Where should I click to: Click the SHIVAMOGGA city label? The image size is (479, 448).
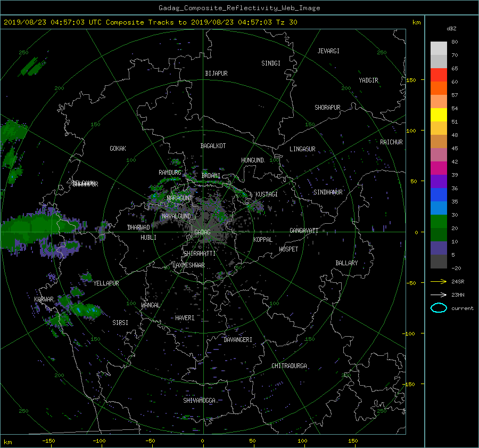[x=199, y=401]
